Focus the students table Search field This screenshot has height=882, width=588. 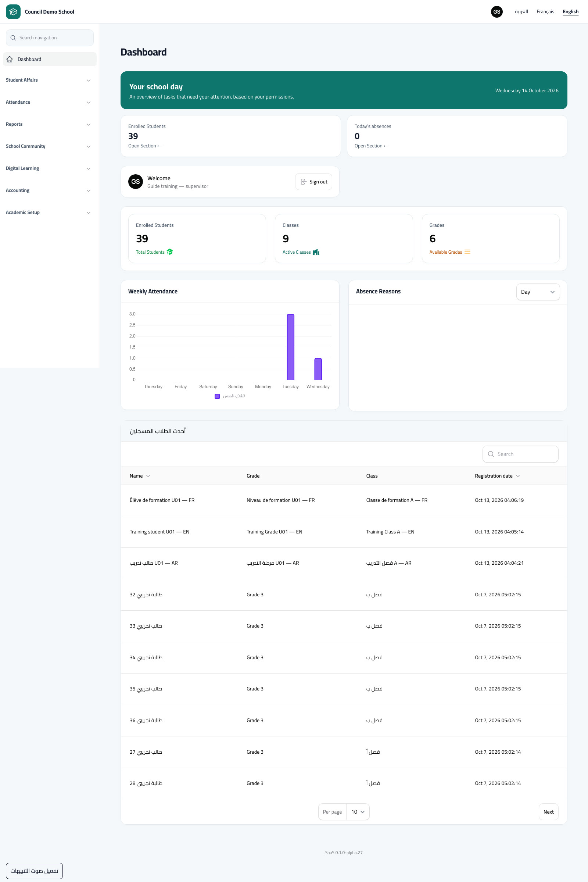(x=520, y=454)
